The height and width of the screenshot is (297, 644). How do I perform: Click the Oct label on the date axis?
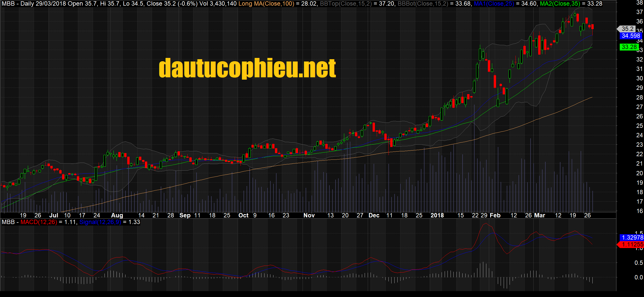243,215
